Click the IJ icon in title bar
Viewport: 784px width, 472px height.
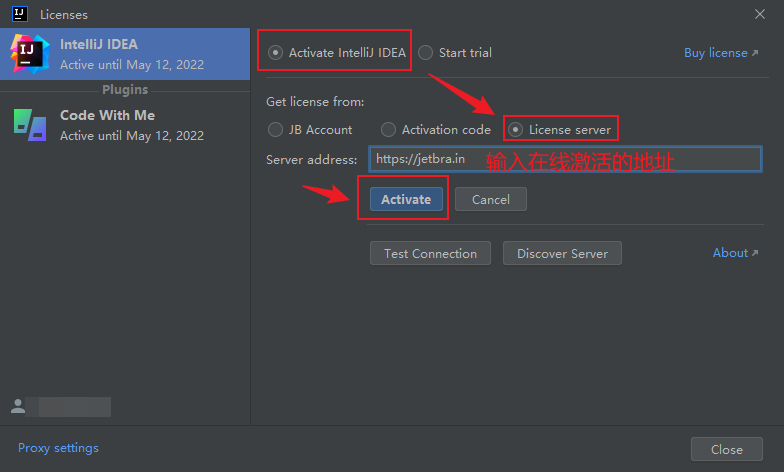pos(20,14)
